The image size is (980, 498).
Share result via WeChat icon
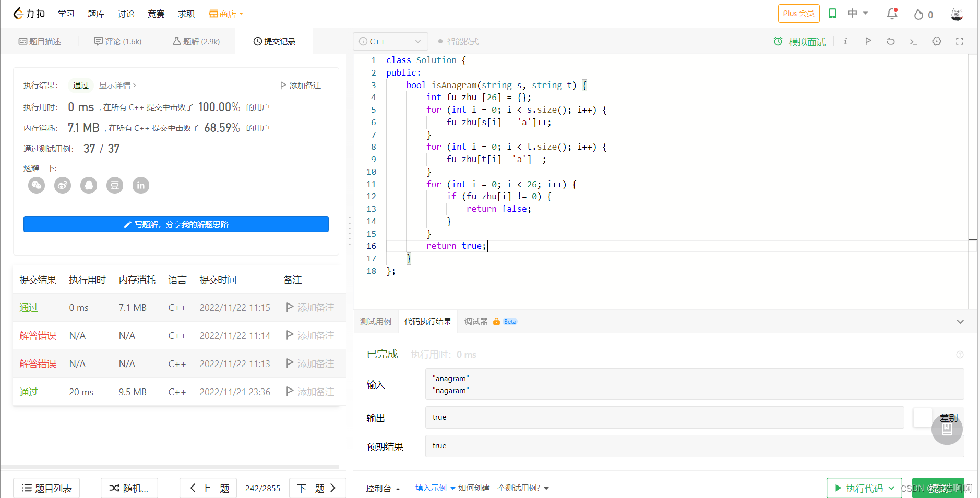tap(37, 185)
